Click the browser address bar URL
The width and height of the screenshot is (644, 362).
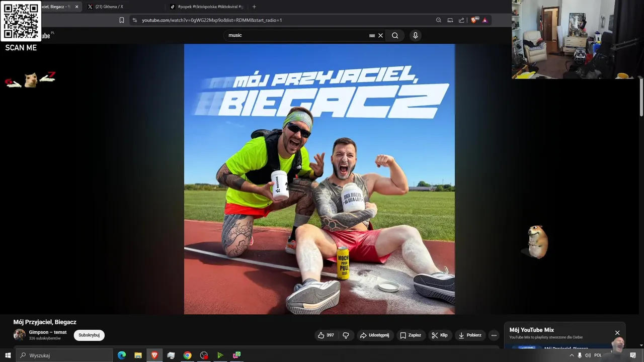pyautogui.click(x=212, y=20)
